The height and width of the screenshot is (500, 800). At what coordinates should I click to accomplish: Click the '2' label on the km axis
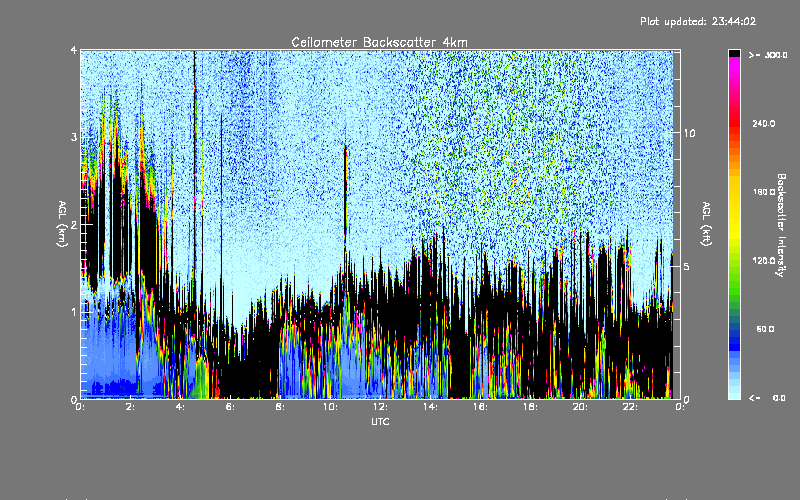coord(74,224)
